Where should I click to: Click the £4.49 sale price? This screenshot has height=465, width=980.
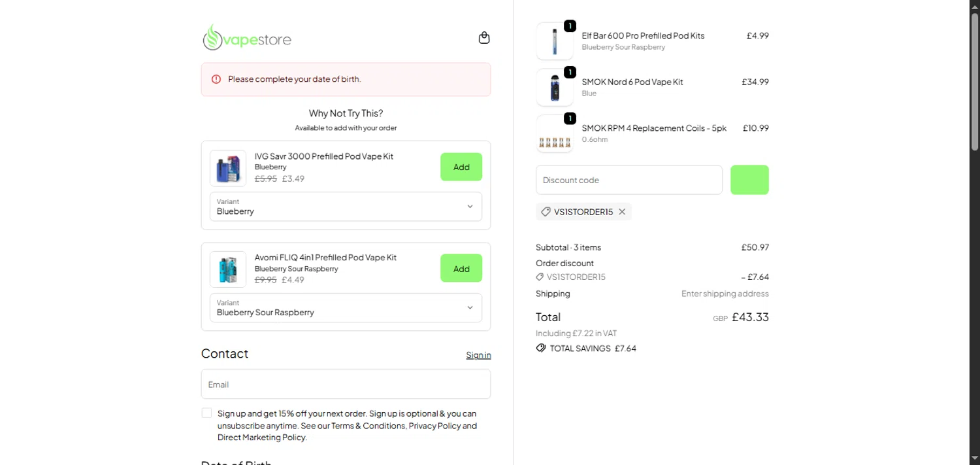[293, 280]
